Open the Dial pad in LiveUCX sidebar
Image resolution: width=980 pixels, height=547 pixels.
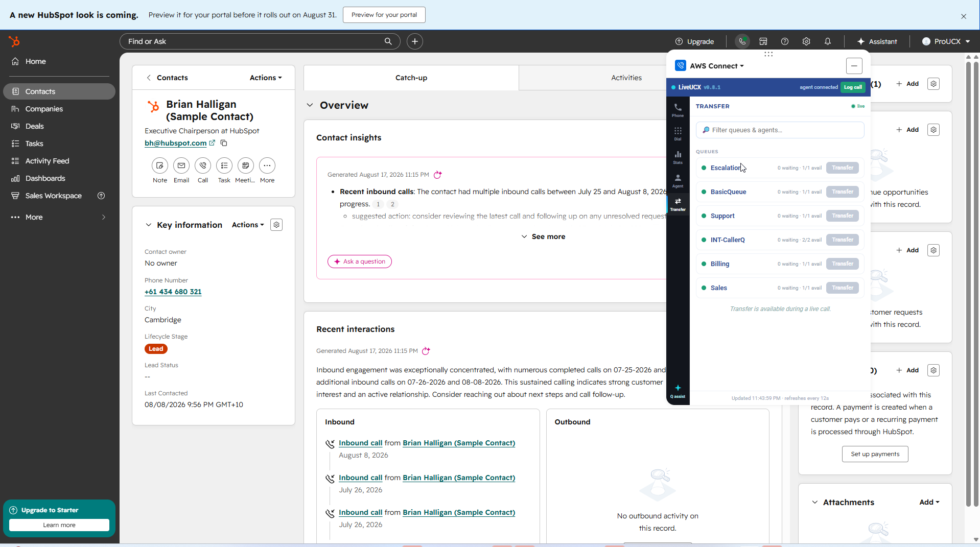coord(678,133)
